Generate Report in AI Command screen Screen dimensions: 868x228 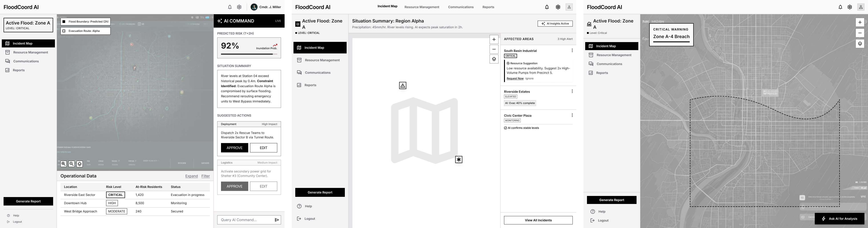pyautogui.click(x=28, y=201)
